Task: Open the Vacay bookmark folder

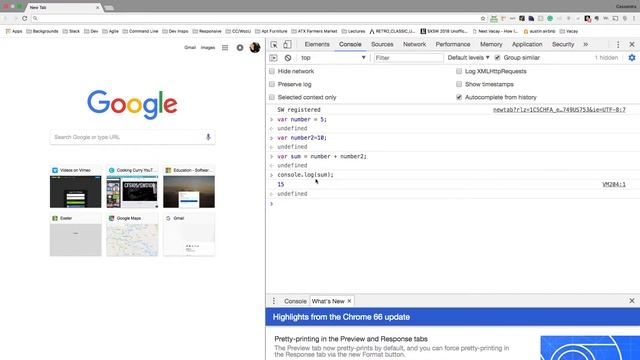Action: pos(569,31)
